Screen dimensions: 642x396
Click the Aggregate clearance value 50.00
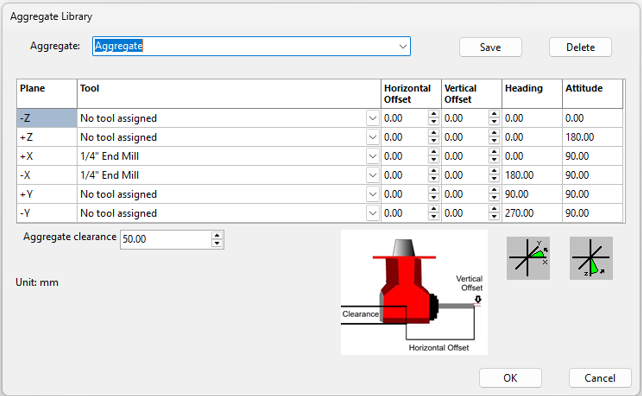(134, 239)
